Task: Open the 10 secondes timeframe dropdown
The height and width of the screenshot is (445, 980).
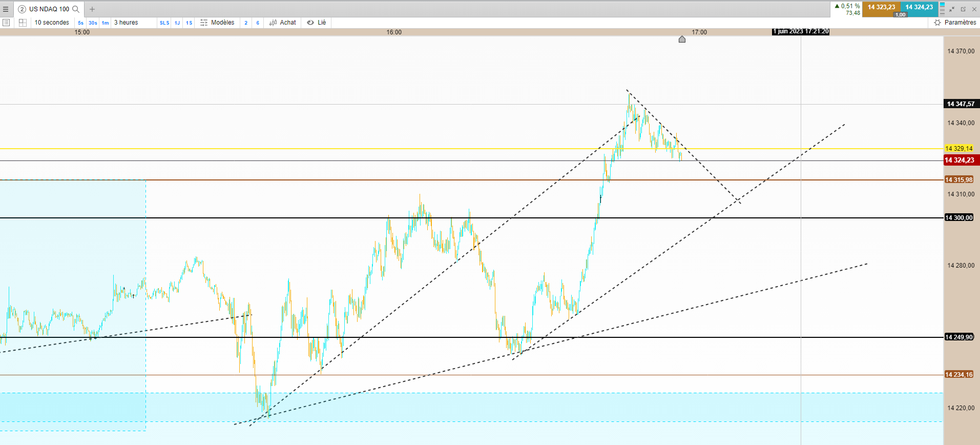Action: pos(52,23)
